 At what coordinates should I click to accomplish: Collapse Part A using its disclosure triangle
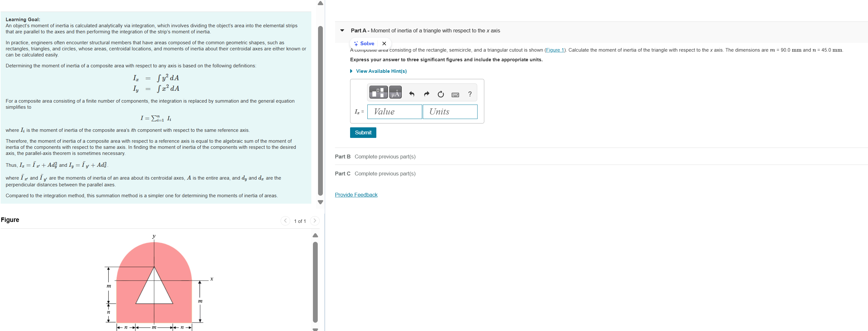coord(342,30)
